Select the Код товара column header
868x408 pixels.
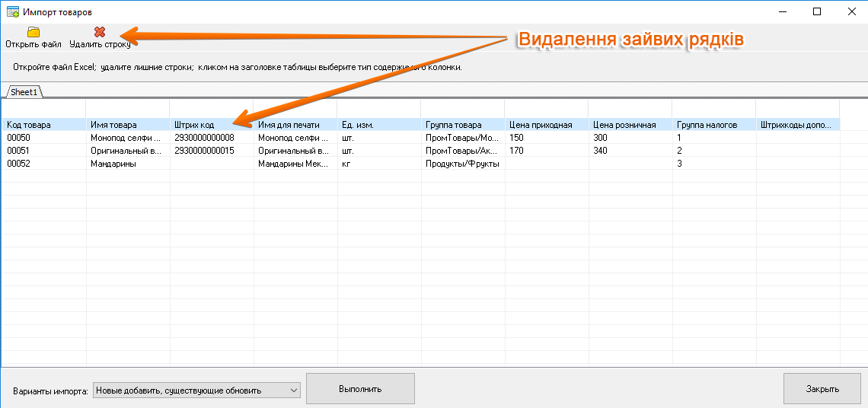(x=43, y=125)
